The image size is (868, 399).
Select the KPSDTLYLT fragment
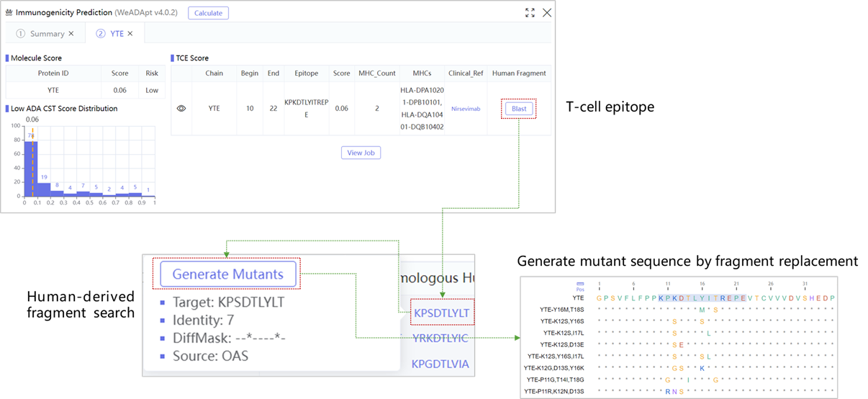tap(441, 313)
